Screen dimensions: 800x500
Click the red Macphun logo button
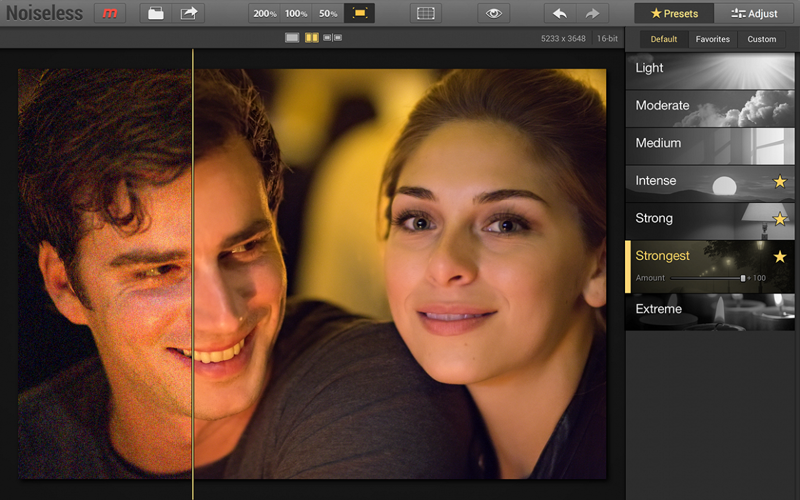point(110,13)
